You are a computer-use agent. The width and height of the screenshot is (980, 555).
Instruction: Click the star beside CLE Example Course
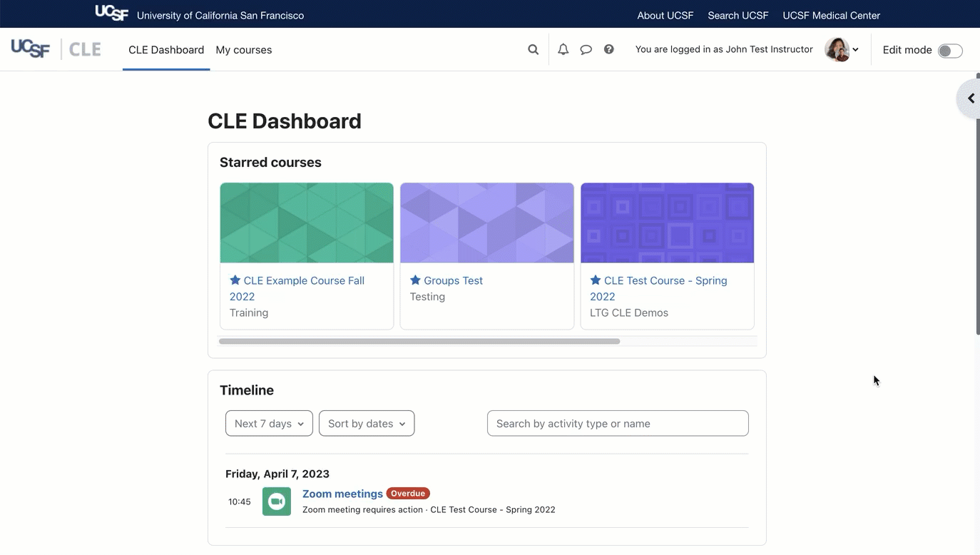click(x=235, y=280)
